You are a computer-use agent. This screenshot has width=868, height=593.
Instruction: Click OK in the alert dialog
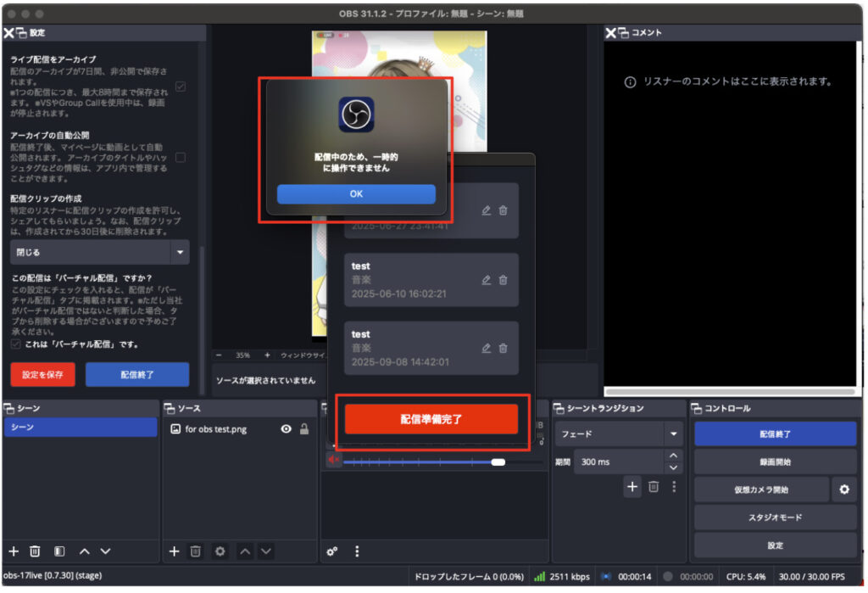pyautogui.click(x=356, y=194)
